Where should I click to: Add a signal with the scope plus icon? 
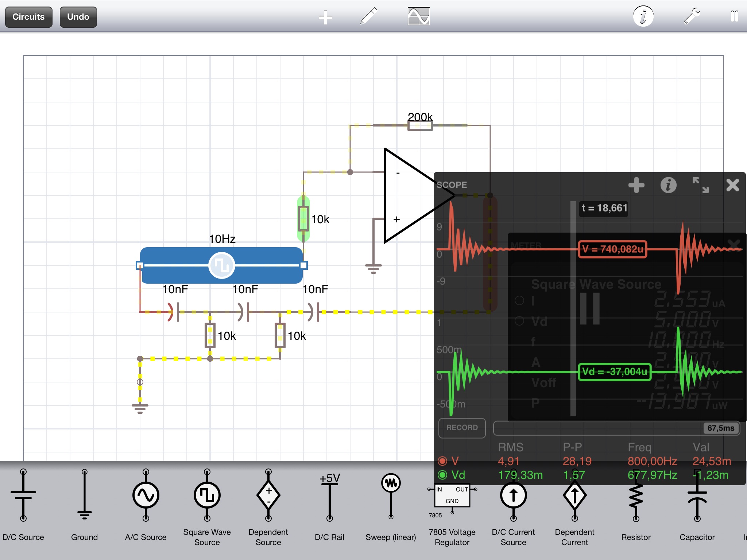tap(636, 185)
